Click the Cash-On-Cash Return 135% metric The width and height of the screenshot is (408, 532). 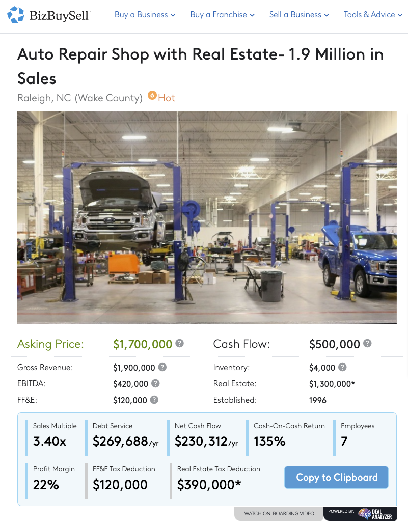pos(270,441)
